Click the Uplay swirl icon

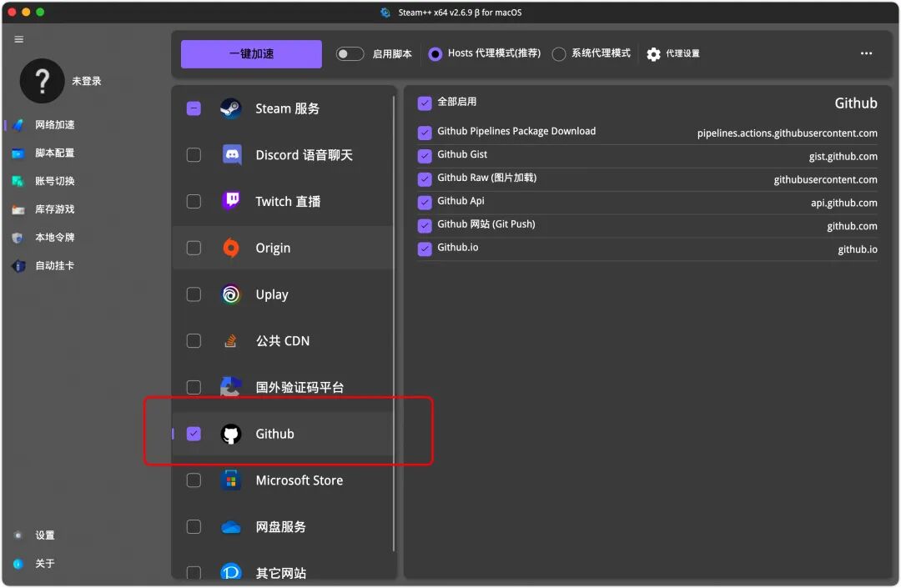pos(231,294)
